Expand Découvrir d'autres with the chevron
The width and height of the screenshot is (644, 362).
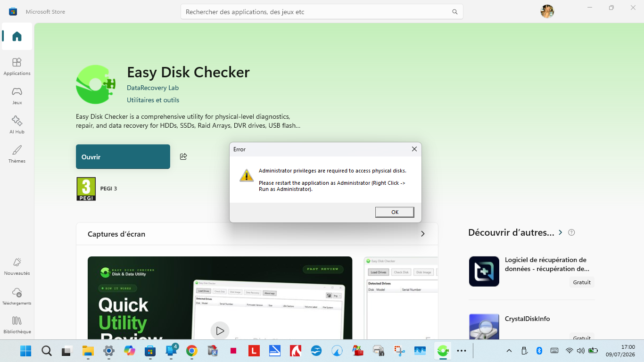561,232
